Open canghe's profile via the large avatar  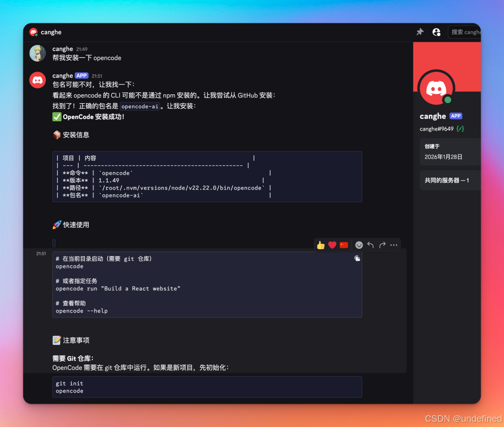click(x=435, y=87)
